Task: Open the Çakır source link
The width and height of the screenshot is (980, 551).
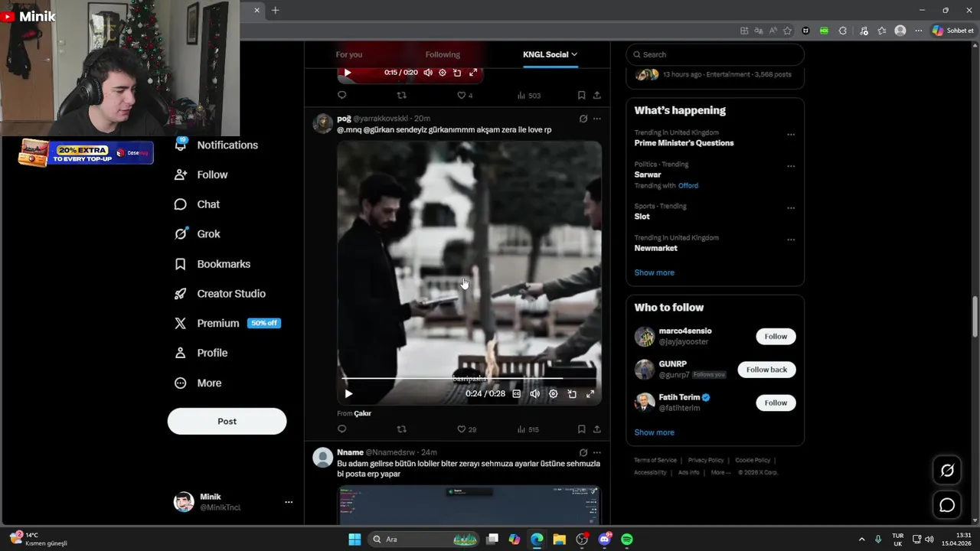Action: [x=362, y=413]
